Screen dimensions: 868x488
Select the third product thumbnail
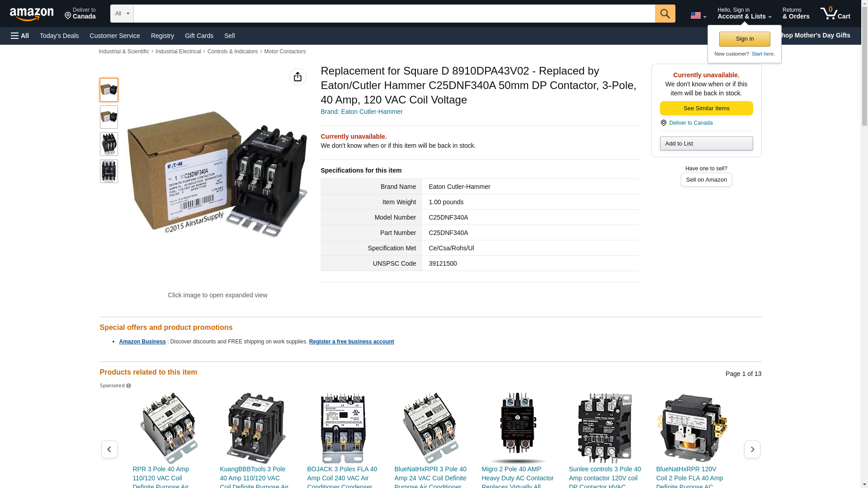coord(109,144)
